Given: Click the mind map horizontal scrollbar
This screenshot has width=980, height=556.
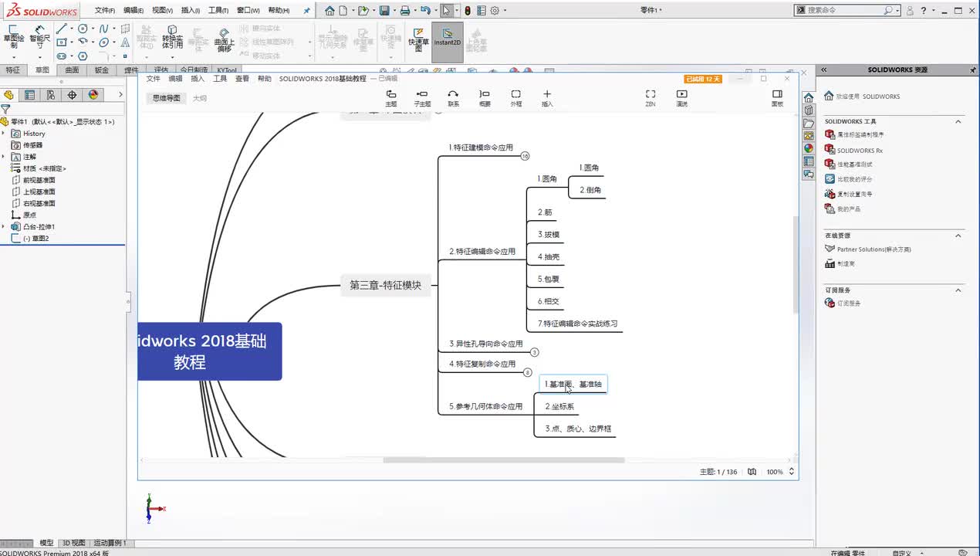Looking at the screenshot, I should click(504, 460).
